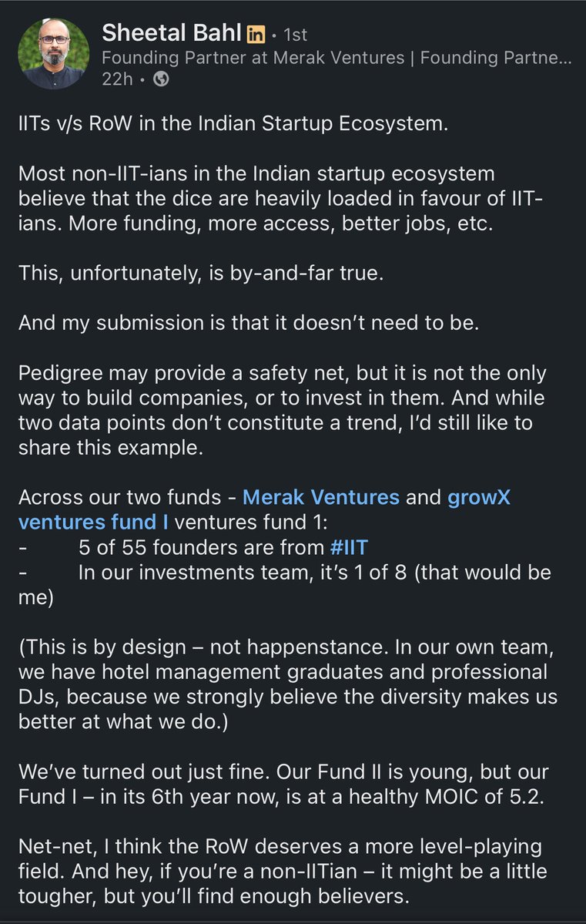Click the opening line about IITs v/s RoW
Viewport: 586px width, 924px height.
233,123
